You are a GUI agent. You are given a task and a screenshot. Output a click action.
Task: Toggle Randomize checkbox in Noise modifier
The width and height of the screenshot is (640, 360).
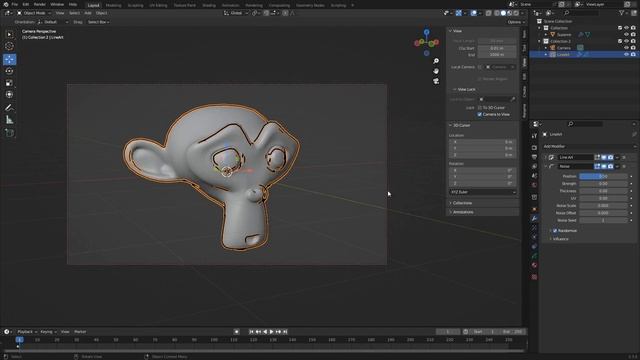(x=555, y=231)
